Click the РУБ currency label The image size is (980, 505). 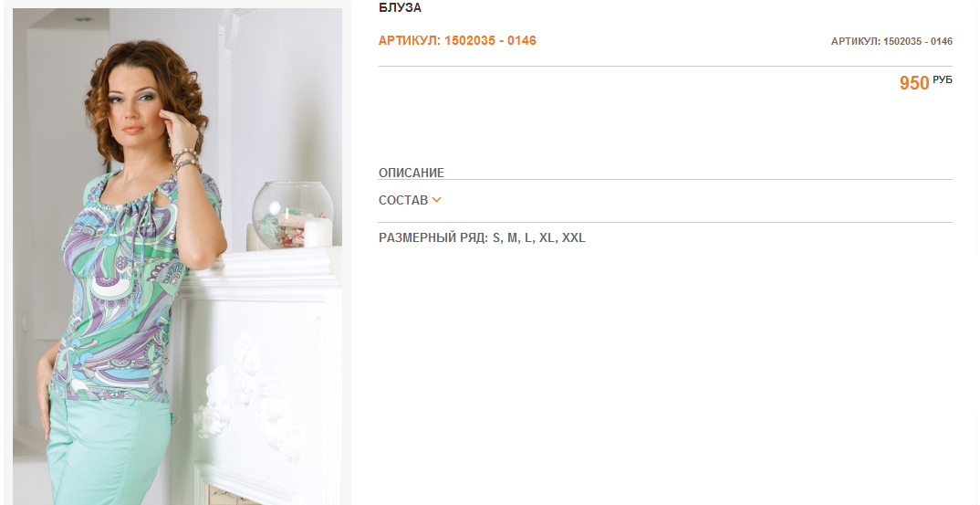click(943, 79)
